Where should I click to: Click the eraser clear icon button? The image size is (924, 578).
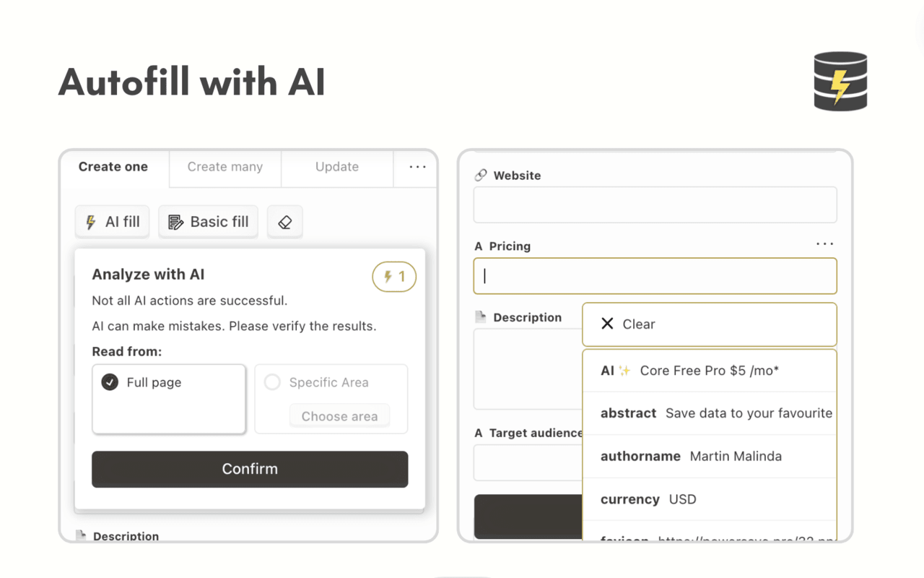click(284, 222)
